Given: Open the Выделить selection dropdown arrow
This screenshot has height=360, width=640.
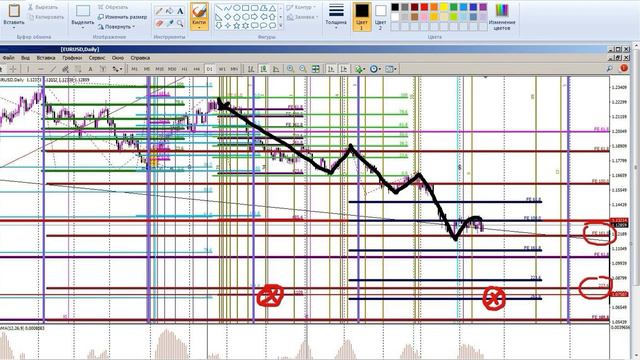Looking at the screenshot, I should pos(83,28).
